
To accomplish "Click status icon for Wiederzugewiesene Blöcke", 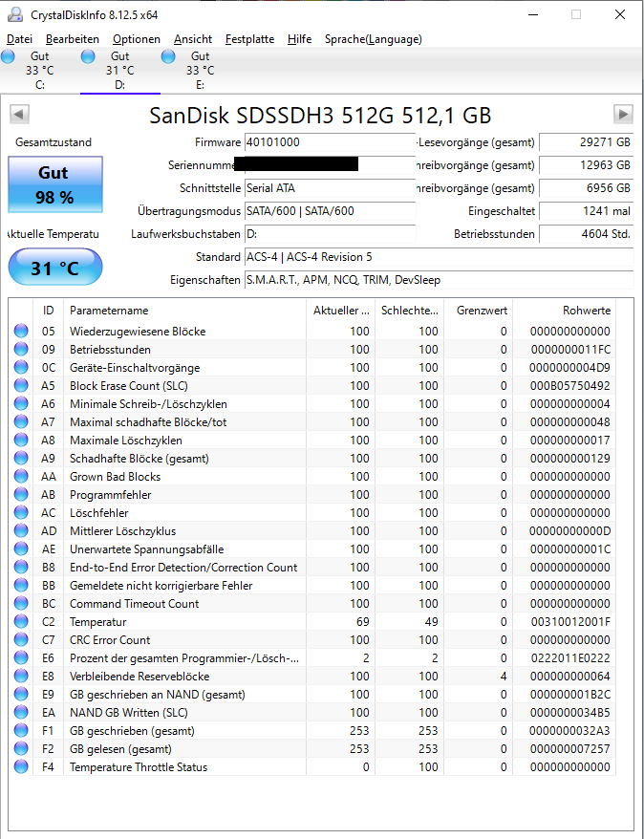I will 21,332.
